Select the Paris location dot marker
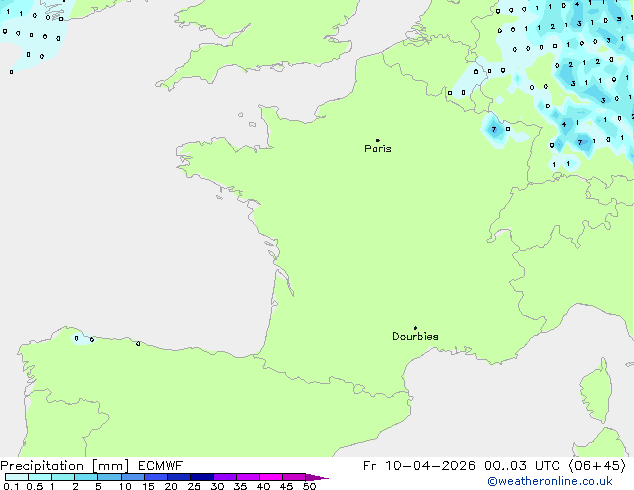This screenshot has width=634, height=490. pyautogui.click(x=378, y=140)
